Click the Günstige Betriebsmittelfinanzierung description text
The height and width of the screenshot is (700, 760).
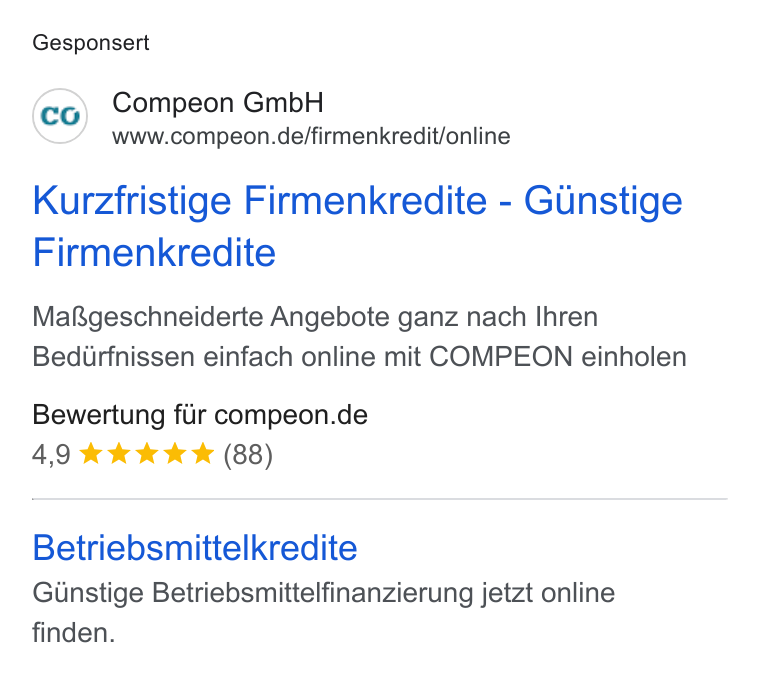(x=324, y=613)
